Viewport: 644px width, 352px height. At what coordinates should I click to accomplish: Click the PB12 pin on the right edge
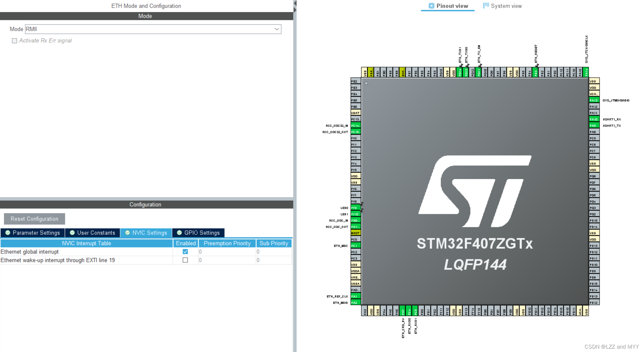point(594,303)
